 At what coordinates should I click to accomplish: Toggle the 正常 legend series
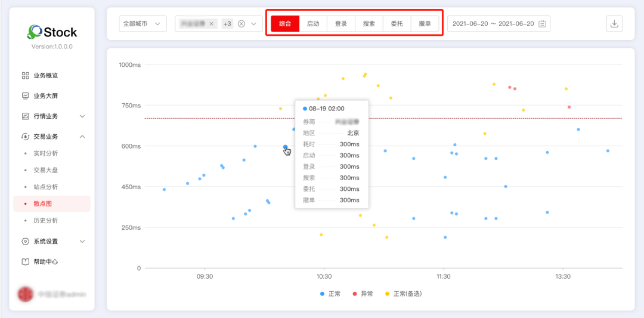(330, 294)
